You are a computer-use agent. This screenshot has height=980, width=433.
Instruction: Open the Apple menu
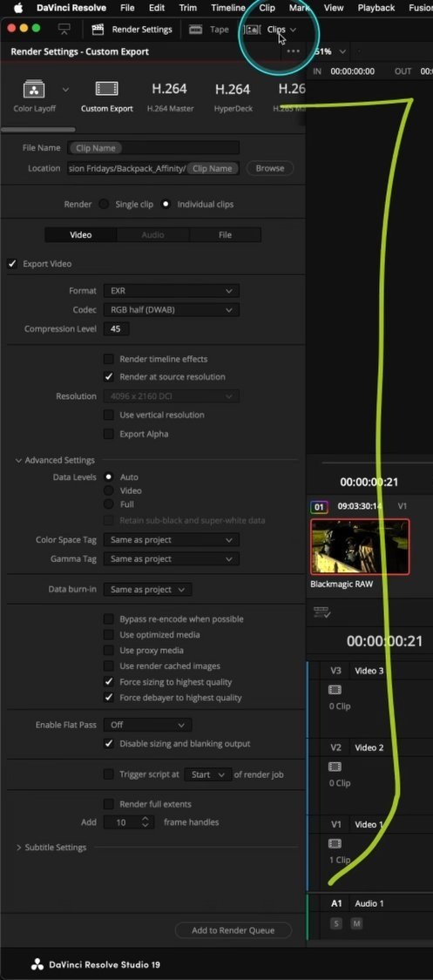pos(17,8)
